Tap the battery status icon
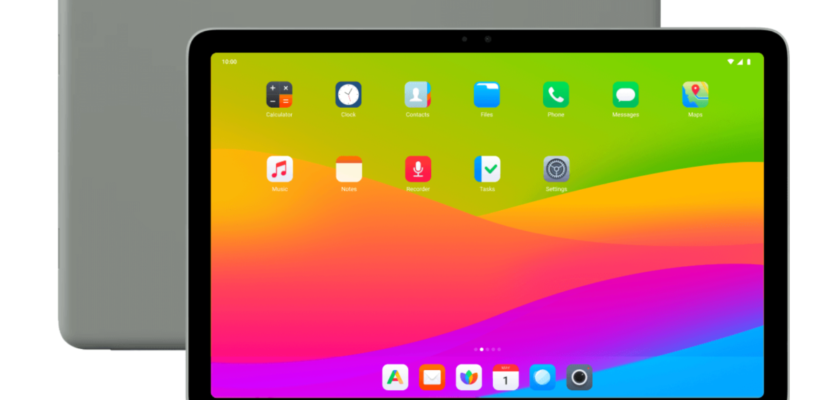Image resolution: width=840 pixels, height=400 pixels. click(748, 62)
